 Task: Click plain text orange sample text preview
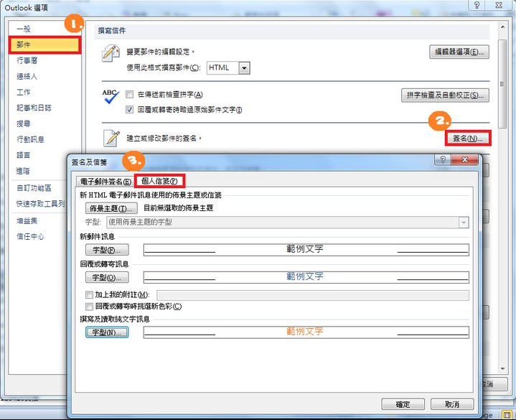click(306, 332)
